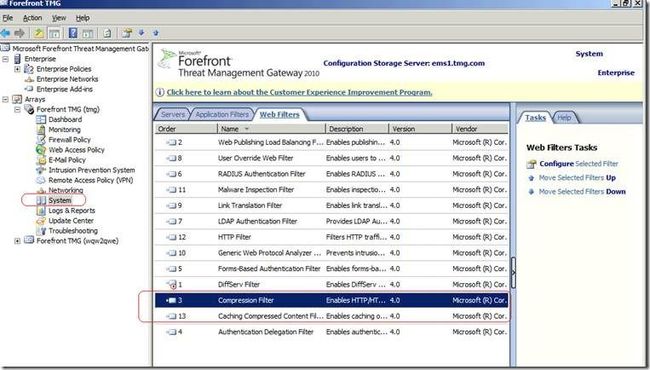Select the User Override Web Filter row

click(332, 158)
